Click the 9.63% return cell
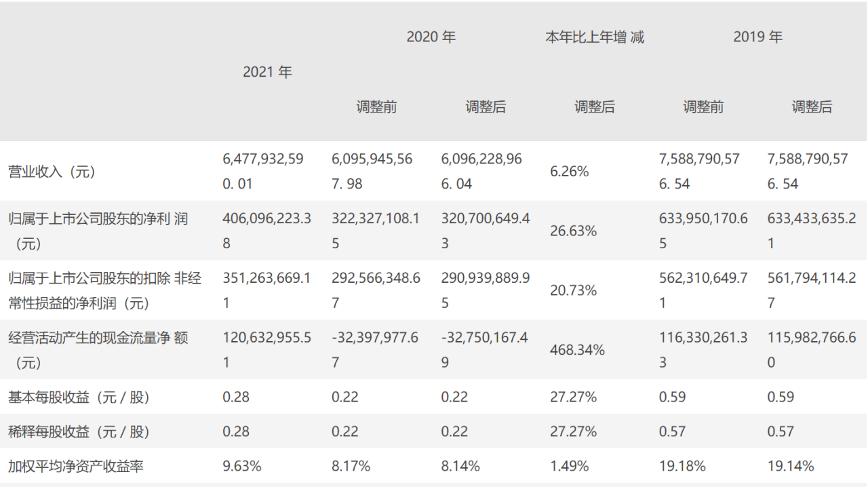Image resolution: width=868 pixels, height=487 pixels. [242, 466]
